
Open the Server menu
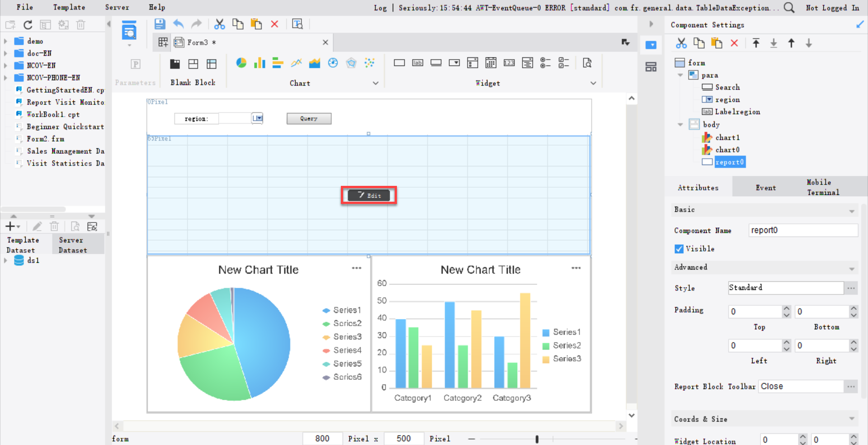[x=117, y=7]
